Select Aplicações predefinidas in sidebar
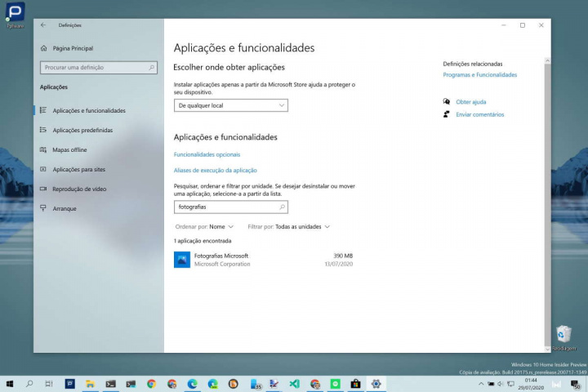 click(x=82, y=130)
